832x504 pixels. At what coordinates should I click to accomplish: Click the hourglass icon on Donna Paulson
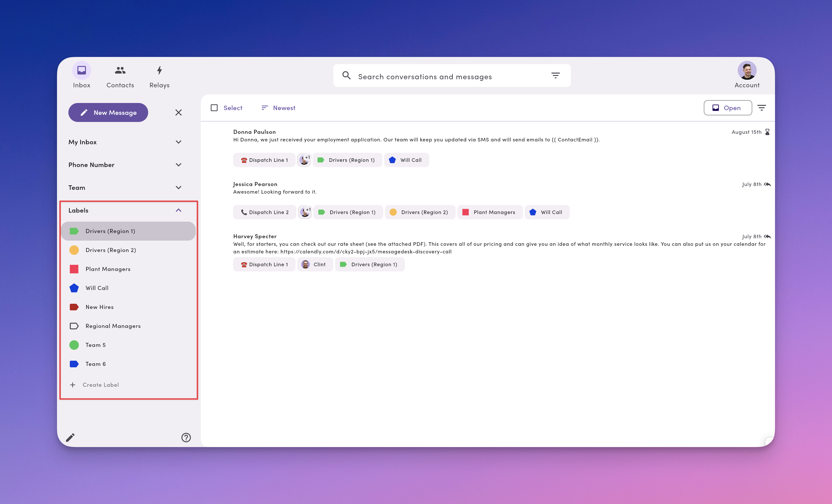(x=767, y=132)
